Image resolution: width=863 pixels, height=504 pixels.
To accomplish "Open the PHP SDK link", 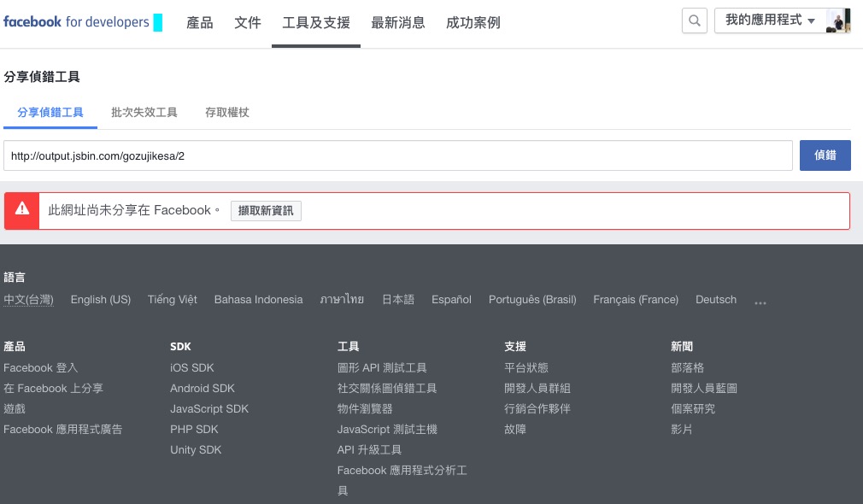I will 194,429.
